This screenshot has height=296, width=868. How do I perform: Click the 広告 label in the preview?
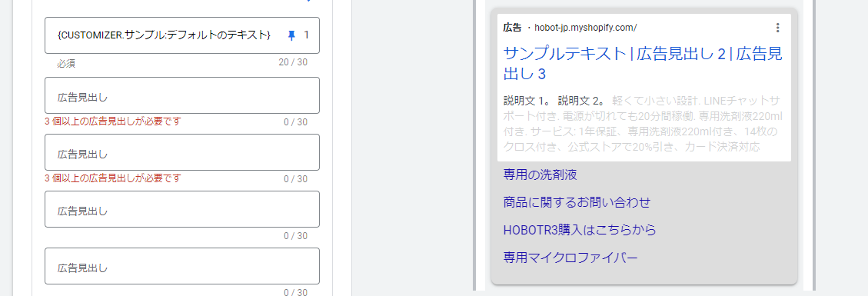click(x=512, y=28)
